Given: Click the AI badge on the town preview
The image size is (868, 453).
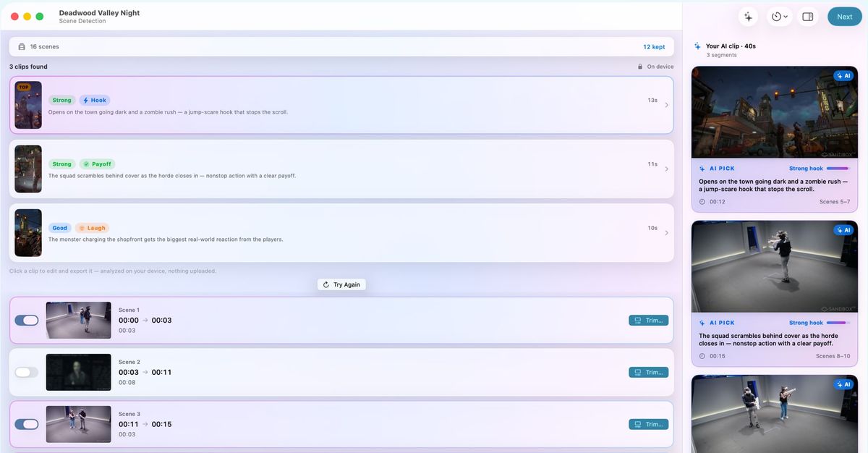Looking at the screenshot, I should 843,75.
